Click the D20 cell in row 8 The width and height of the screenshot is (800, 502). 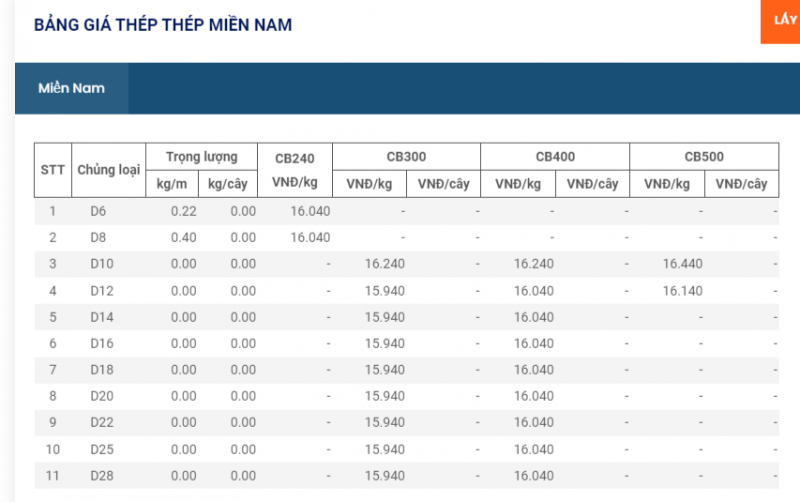pos(102,396)
